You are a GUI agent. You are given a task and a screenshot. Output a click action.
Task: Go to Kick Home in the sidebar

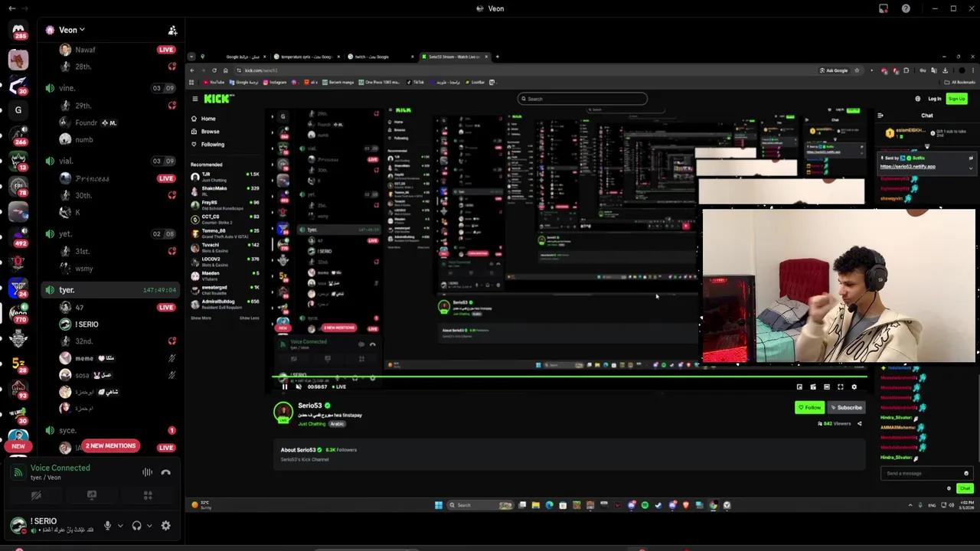pyautogui.click(x=204, y=119)
